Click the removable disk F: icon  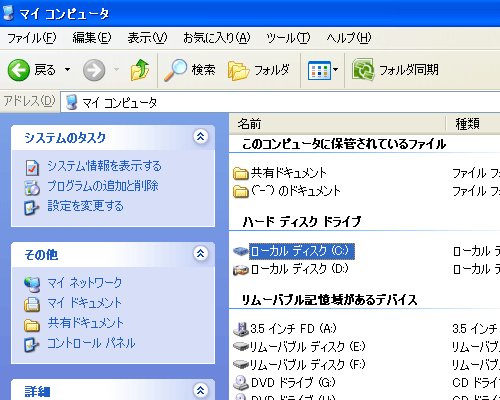click(241, 364)
